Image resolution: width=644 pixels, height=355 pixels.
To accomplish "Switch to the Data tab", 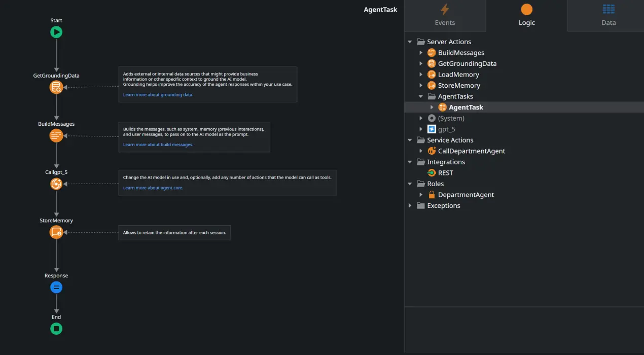I will point(608,16).
